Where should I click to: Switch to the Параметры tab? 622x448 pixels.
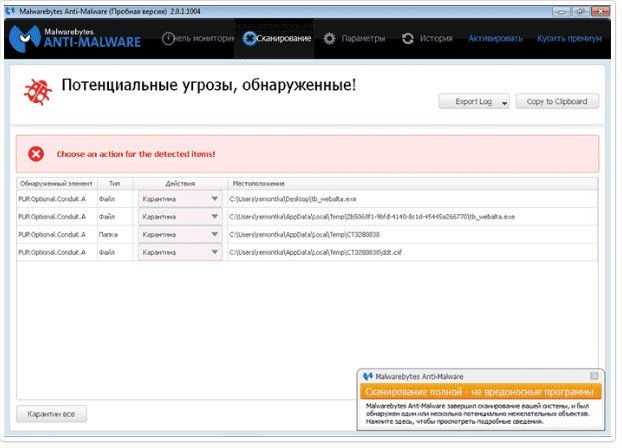(x=361, y=39)
